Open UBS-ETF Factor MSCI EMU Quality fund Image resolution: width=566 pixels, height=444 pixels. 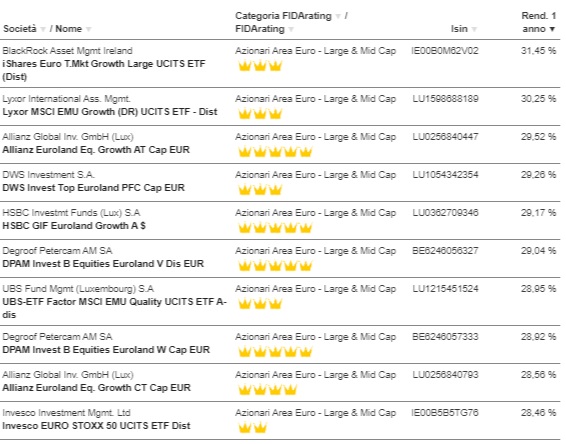click(114, 308)
